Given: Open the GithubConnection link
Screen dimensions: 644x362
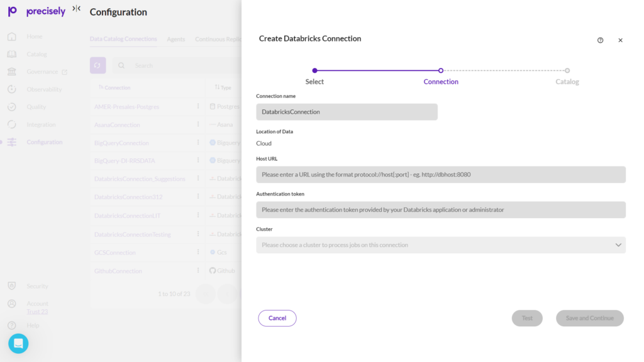Looking at the screenshot, I should (118, 271).
